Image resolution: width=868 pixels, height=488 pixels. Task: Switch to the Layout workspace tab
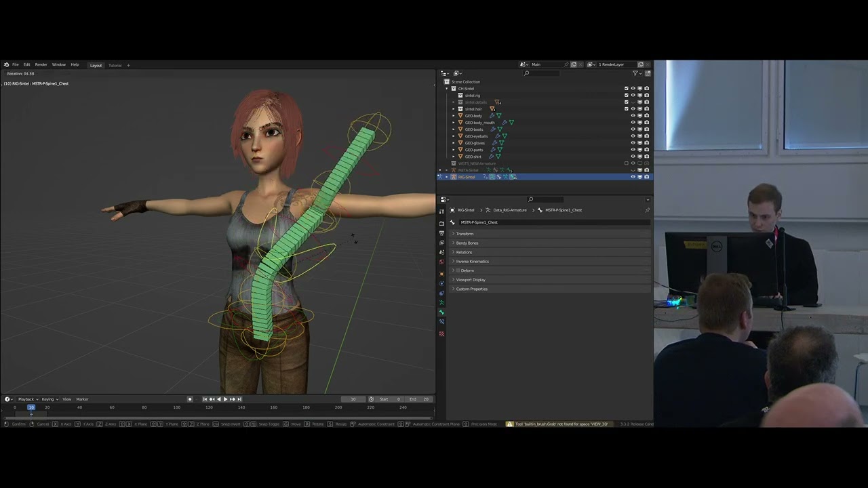point(96,65)
